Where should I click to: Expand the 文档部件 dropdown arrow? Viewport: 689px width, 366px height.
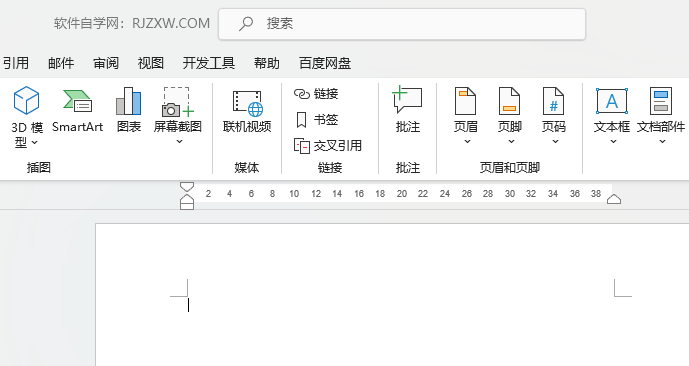click(662, 141)
